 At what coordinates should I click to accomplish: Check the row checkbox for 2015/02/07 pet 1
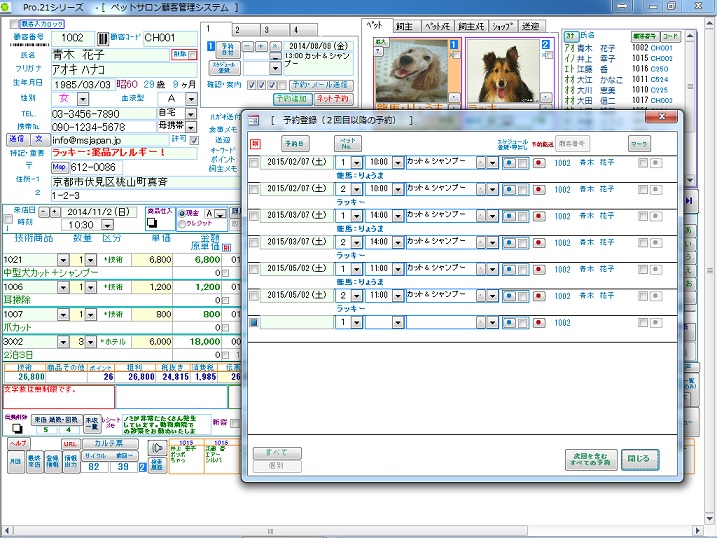[x=254, y=162]
